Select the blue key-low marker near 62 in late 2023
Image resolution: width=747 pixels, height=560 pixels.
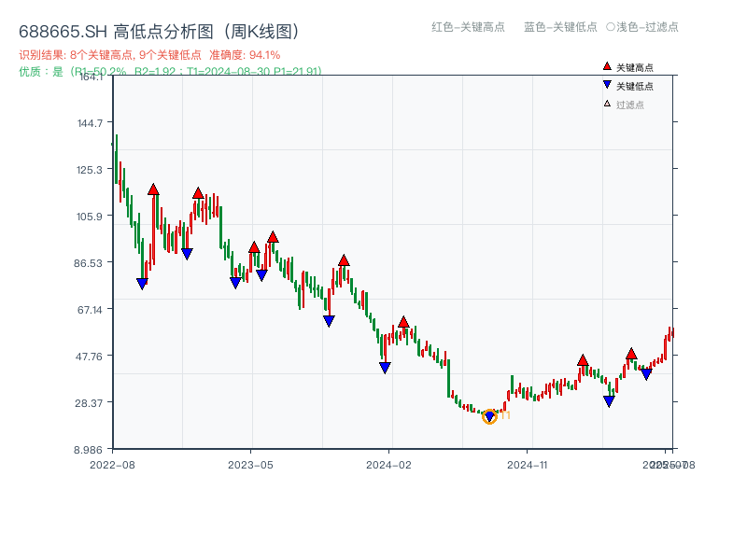pos(329,321)
